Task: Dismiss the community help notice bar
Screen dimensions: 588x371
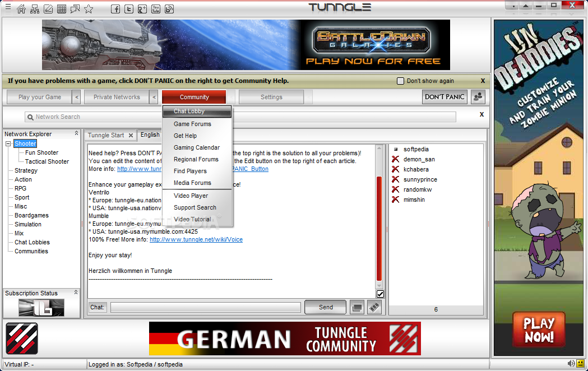Action: (483, 81)
